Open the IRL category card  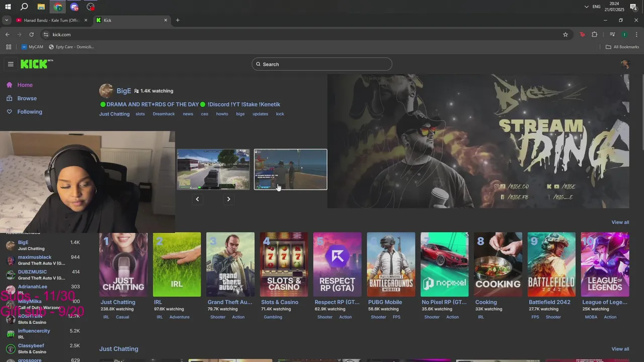[177, 264]
